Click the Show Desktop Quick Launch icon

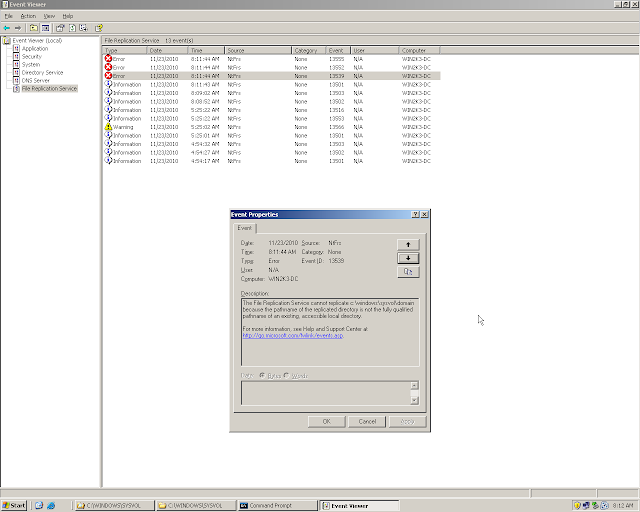tap(39, 505)
